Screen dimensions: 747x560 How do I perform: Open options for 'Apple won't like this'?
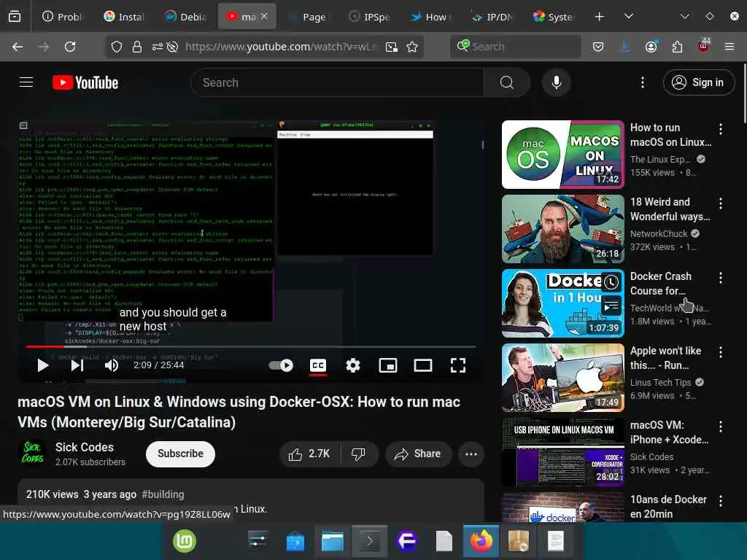click(721, 352)
